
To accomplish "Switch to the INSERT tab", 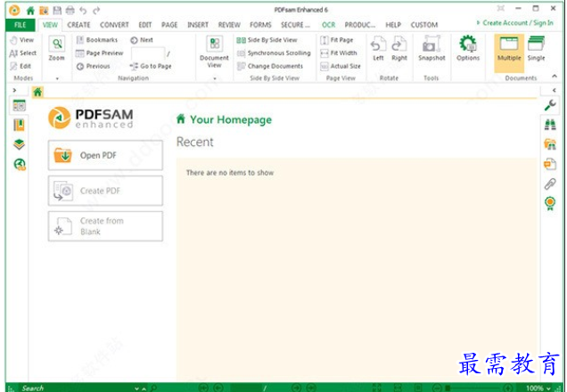I will [198, 25].
